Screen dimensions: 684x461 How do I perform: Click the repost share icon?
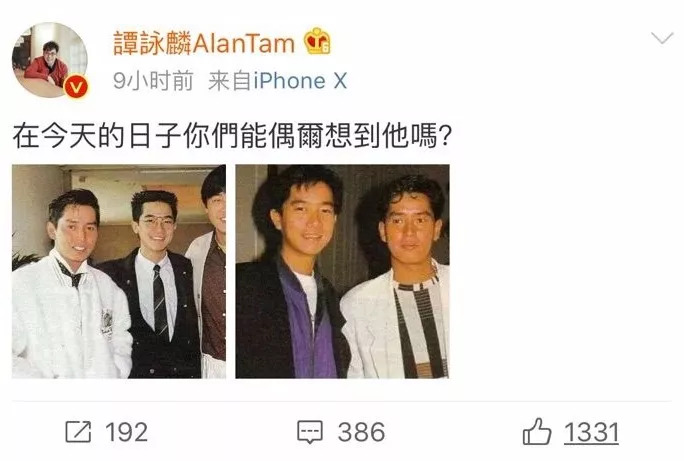(x=79, y=432)
